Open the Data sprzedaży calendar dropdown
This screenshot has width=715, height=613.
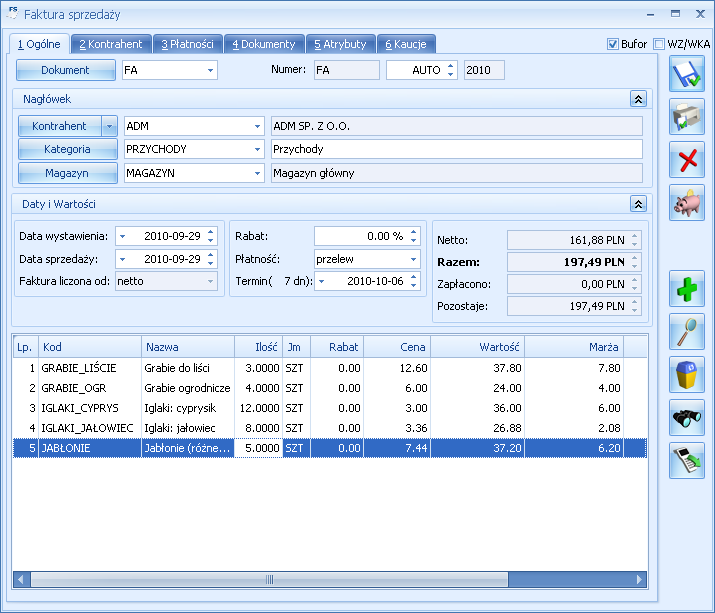pos(122,259)
